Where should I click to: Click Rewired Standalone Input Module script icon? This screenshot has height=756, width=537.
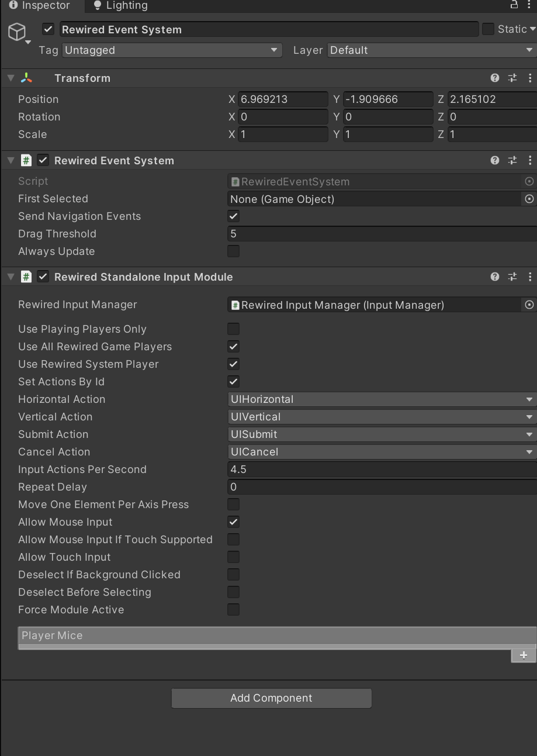26,277
